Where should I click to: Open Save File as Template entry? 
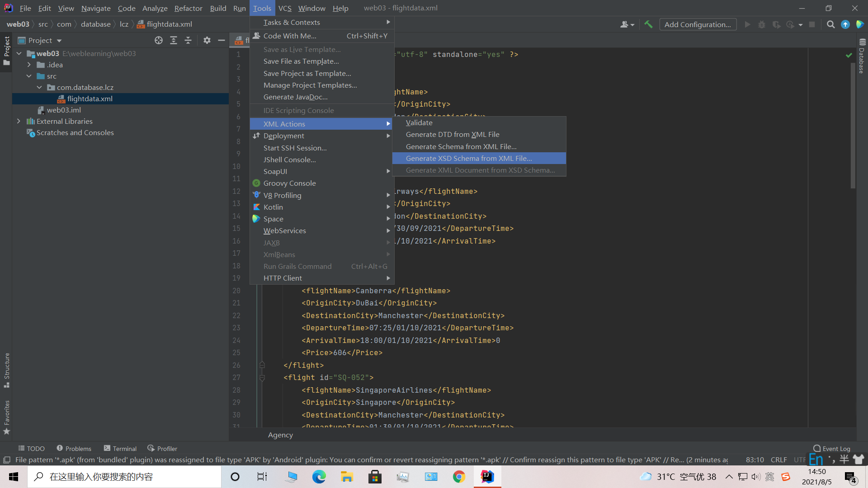pos(322,61)
